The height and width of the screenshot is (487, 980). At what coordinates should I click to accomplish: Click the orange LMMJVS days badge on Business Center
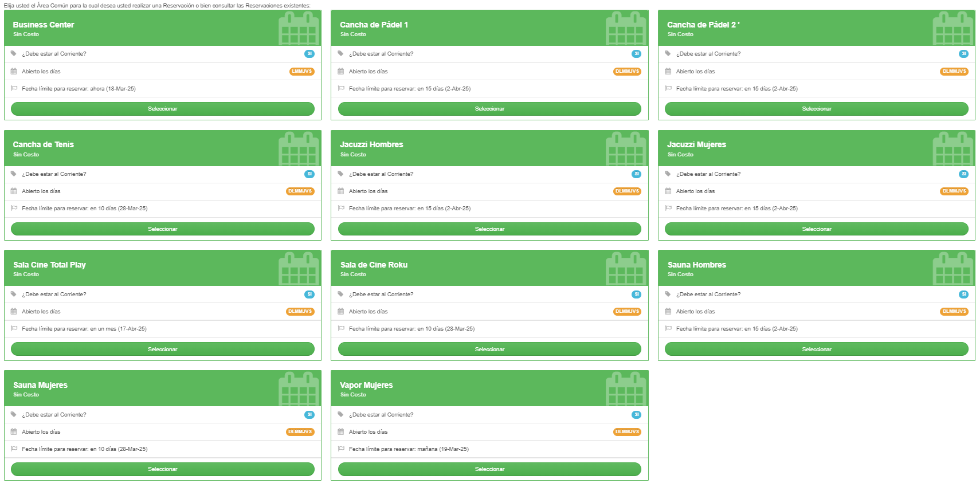click(x=301, y=72)
